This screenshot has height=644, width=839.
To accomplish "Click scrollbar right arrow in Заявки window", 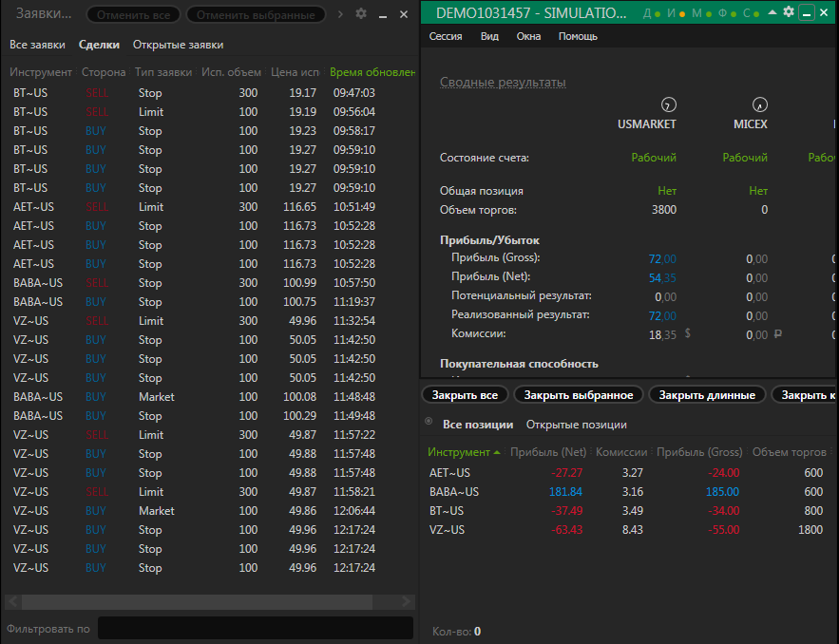I will (x=407, y=602).
